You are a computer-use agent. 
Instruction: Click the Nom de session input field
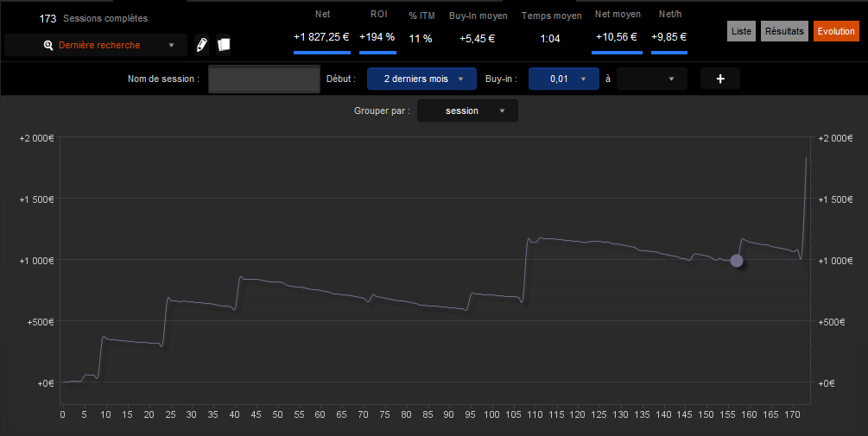coord(264,79)
